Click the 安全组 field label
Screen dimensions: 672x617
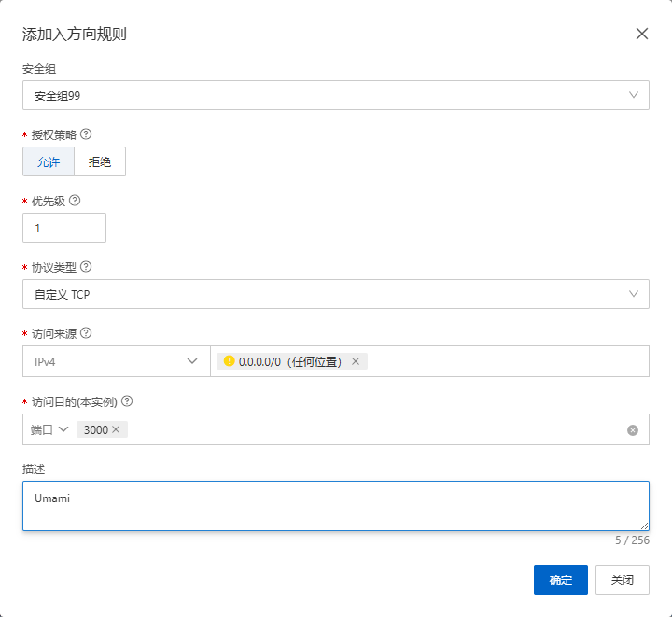coord(39,68)
